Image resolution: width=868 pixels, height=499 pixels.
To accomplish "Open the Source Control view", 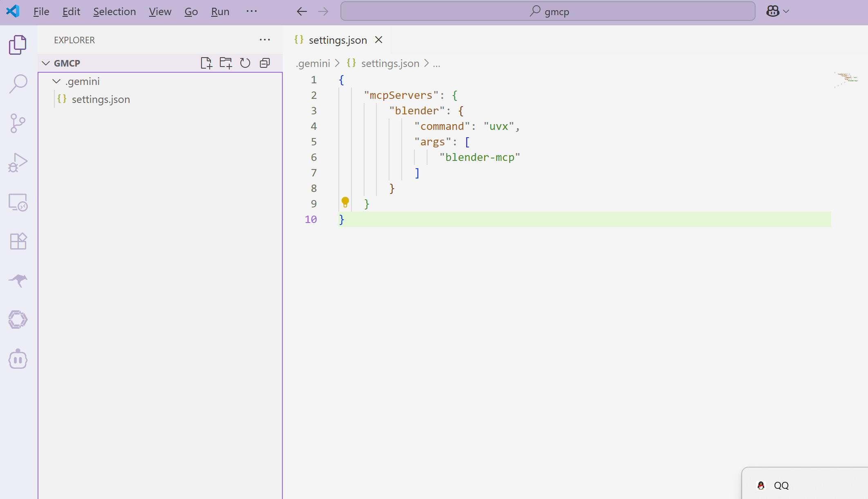I will click(18, 123).
